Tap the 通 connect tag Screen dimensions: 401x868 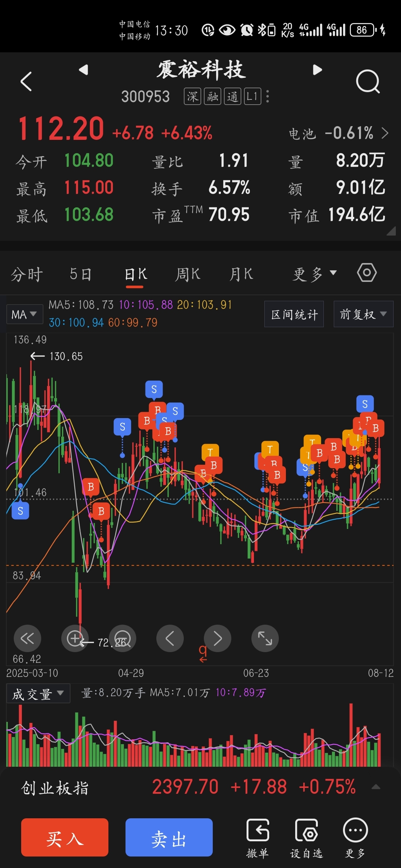point(233,96)
